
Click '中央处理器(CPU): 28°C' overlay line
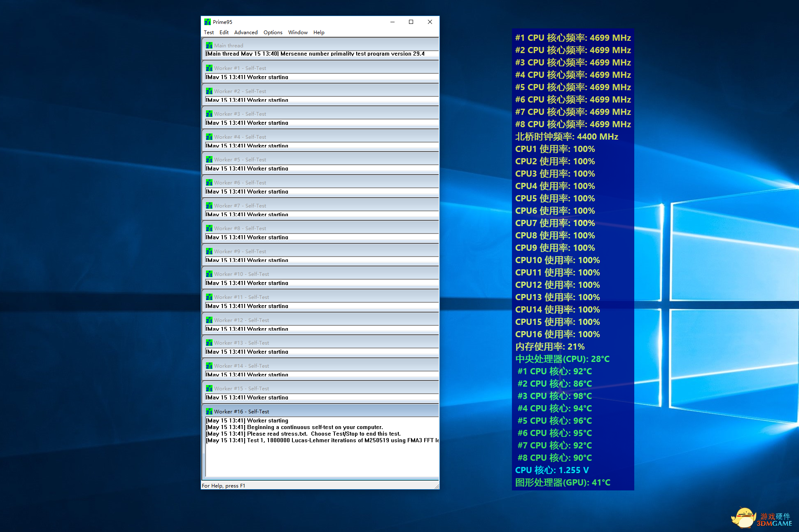562,359
